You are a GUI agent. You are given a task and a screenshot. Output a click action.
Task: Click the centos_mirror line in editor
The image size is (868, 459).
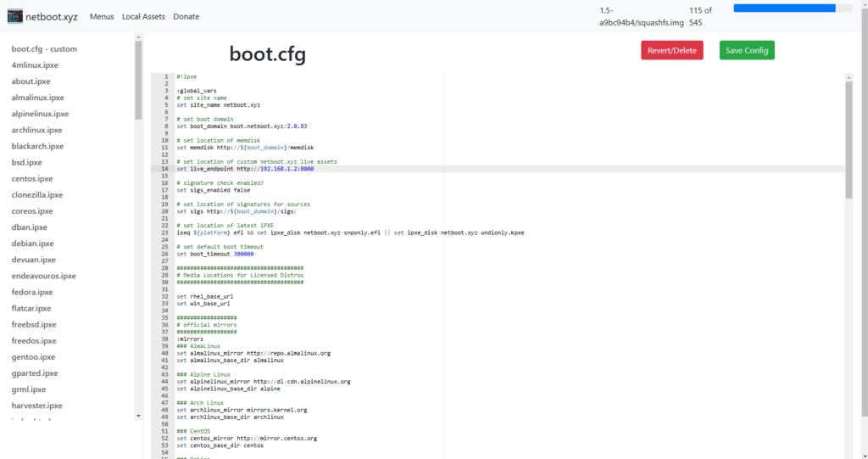pyautogui.click(x=247, y=439)
